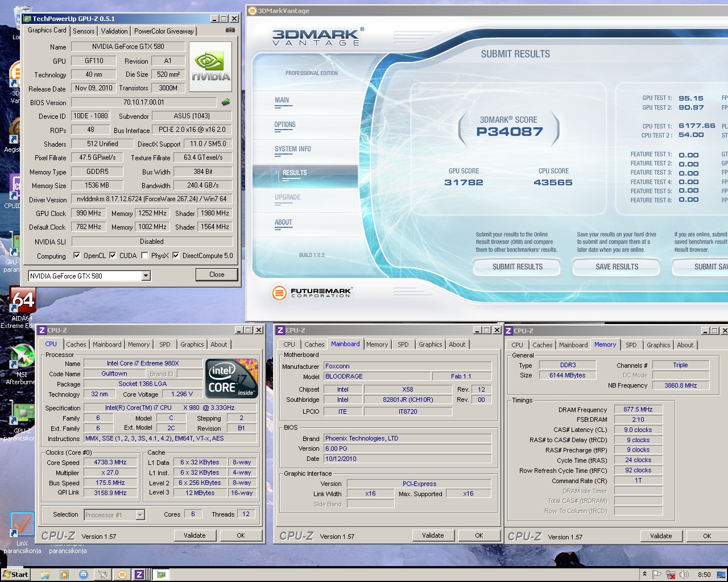Click the NVIDIA logo in GPU-Z
The image size is (728, 582).
click(x=210, y=67)
